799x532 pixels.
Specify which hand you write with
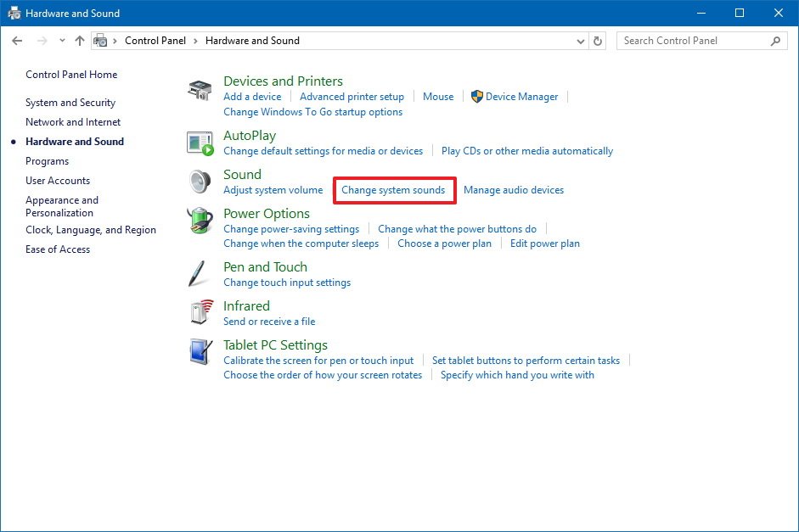(x=517, y=375)
